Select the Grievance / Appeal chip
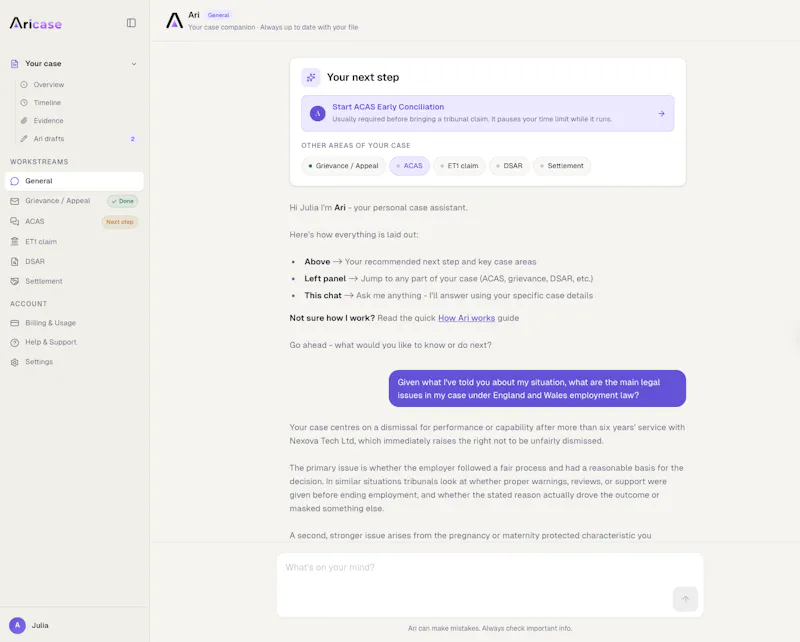800x642 pixels. click(x=343, y=166)
